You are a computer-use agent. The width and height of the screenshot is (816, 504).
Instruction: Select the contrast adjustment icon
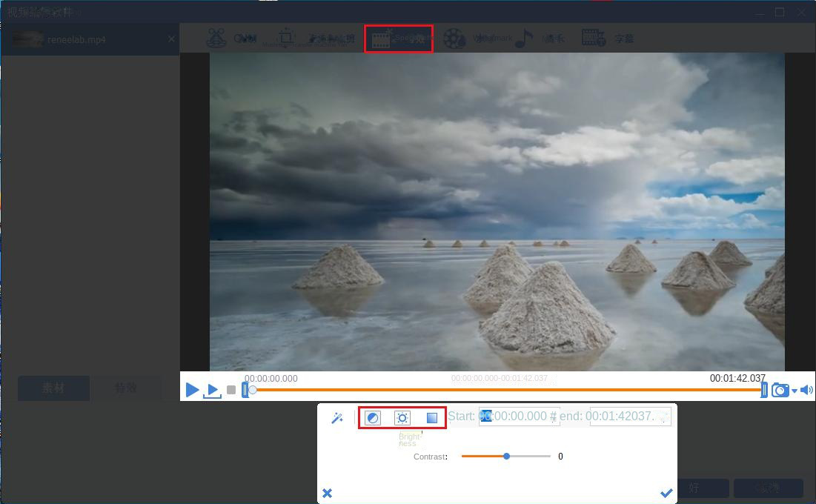click(x=373, y=418)
